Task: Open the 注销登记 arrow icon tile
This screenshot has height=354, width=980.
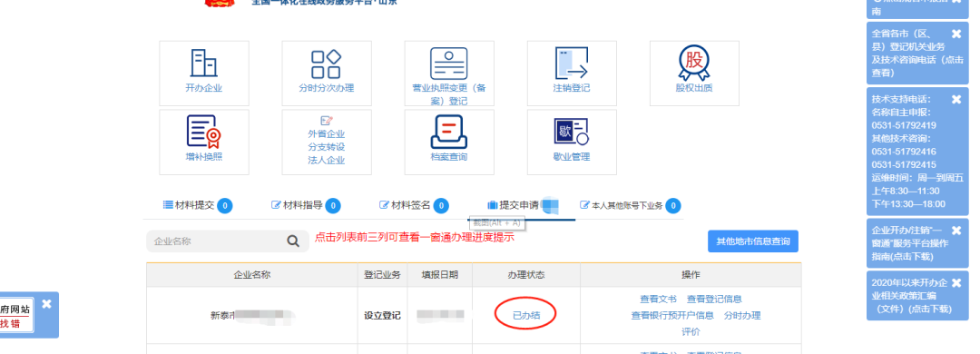Action: [x=572, y=74]
